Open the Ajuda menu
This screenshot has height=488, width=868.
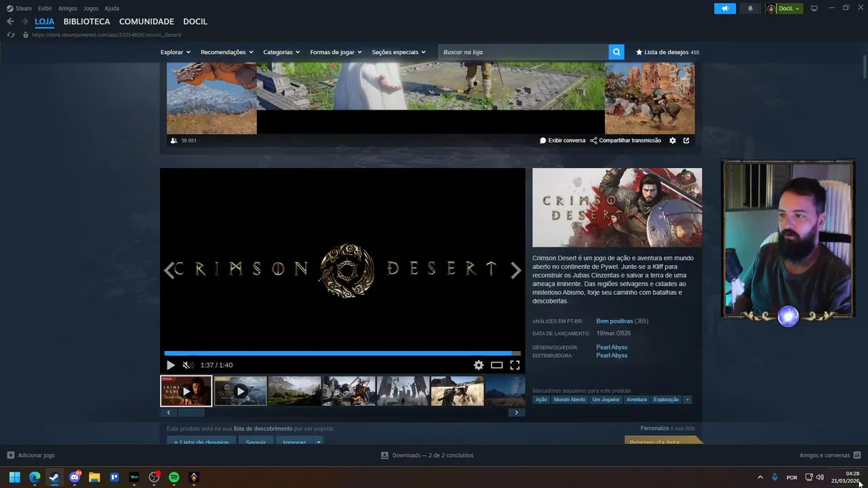112,8
